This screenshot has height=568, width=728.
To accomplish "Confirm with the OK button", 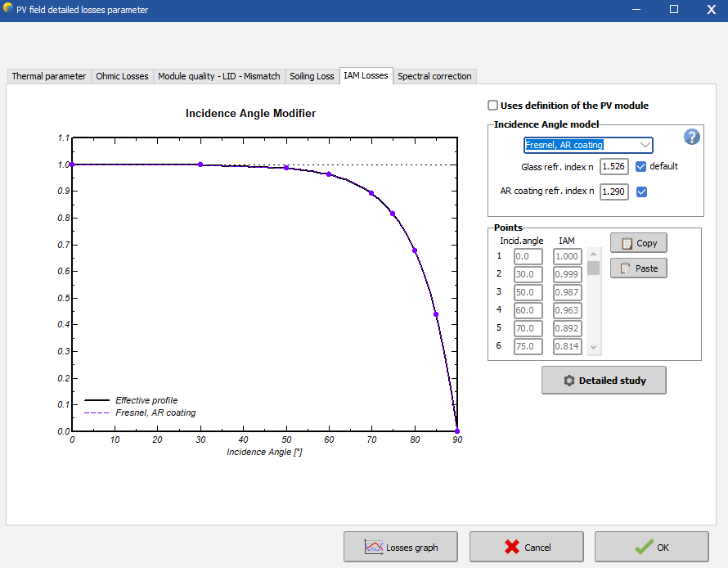I will pyautogui.click(x=652, y=547).
